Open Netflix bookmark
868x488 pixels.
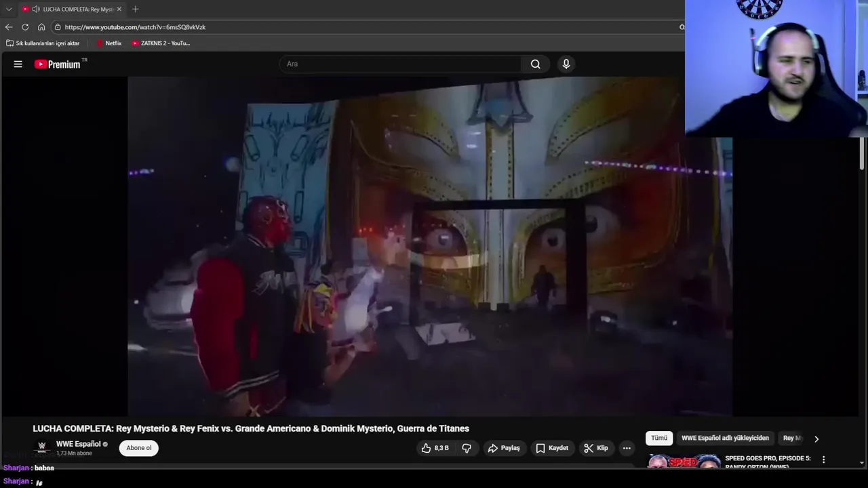(108, 43)
